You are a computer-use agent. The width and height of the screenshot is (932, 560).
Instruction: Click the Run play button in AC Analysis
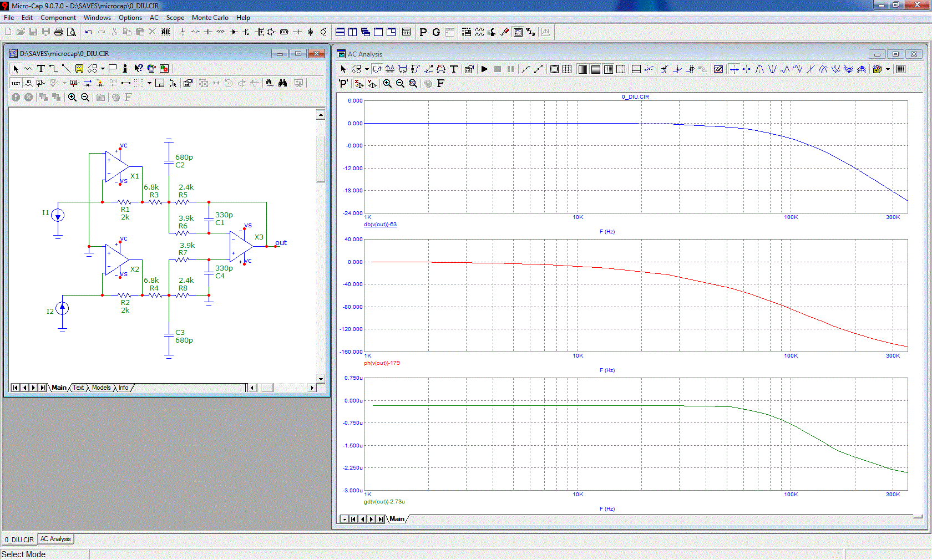click(484, 69)
